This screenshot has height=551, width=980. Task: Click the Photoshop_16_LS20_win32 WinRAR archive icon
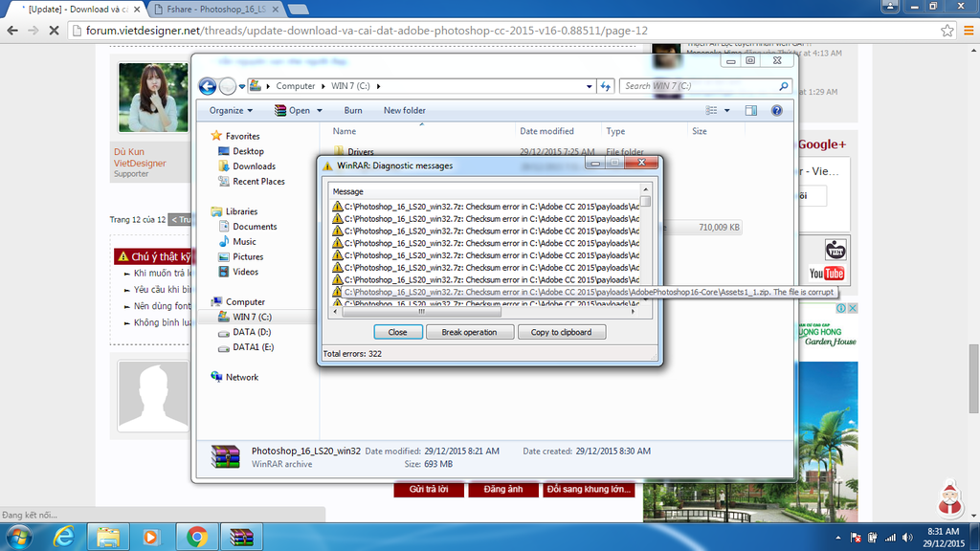[226, 456]
